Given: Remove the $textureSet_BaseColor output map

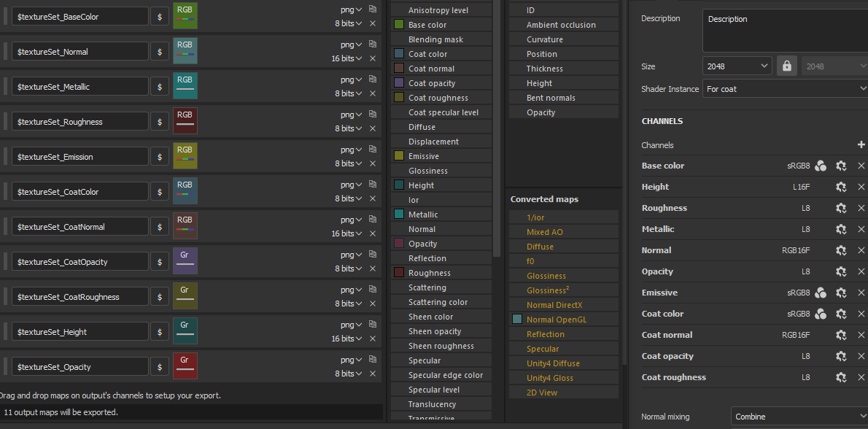Looking at the screenshot, I should tap(373, 23).
